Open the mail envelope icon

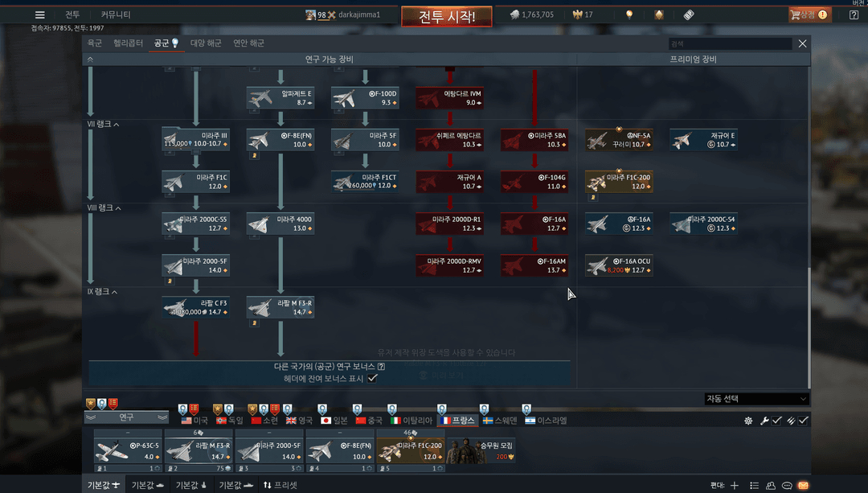tap(804, 485)
